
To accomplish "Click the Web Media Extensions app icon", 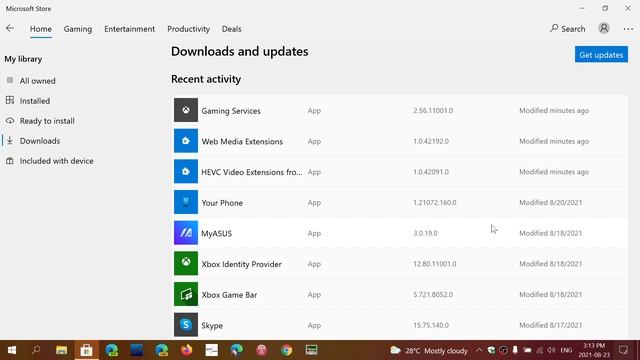I will pyautogui.click(x=186, y=141).
